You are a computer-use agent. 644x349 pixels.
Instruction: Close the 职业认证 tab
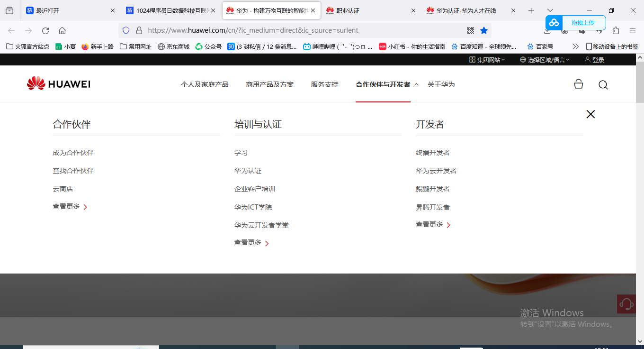(x=413, y=10)
